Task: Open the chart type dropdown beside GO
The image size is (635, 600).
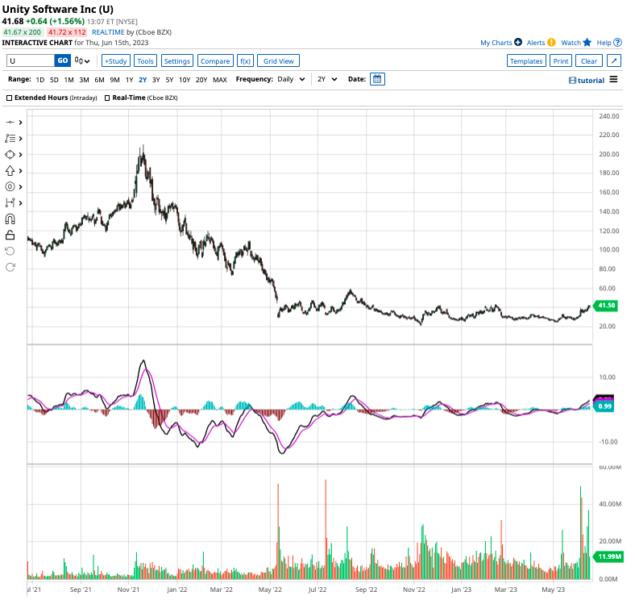Action: pyautogui.click(x=82, y=61)
